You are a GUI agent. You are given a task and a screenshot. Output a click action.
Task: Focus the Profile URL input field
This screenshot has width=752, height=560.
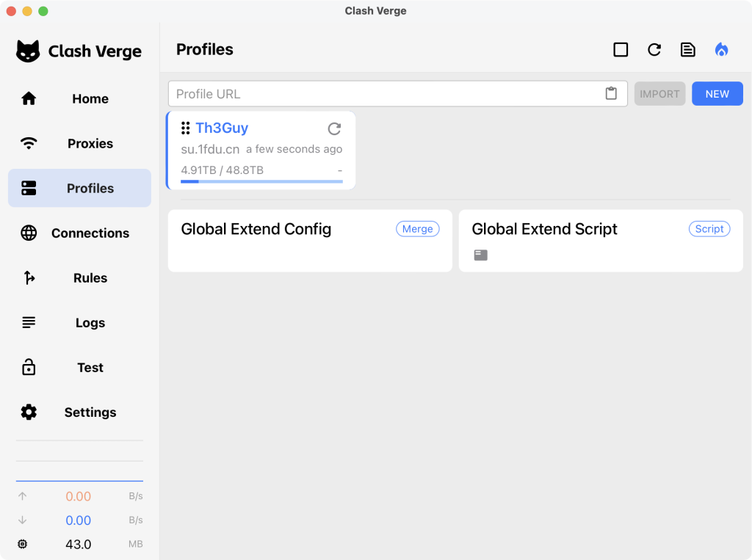pos(386,94)
